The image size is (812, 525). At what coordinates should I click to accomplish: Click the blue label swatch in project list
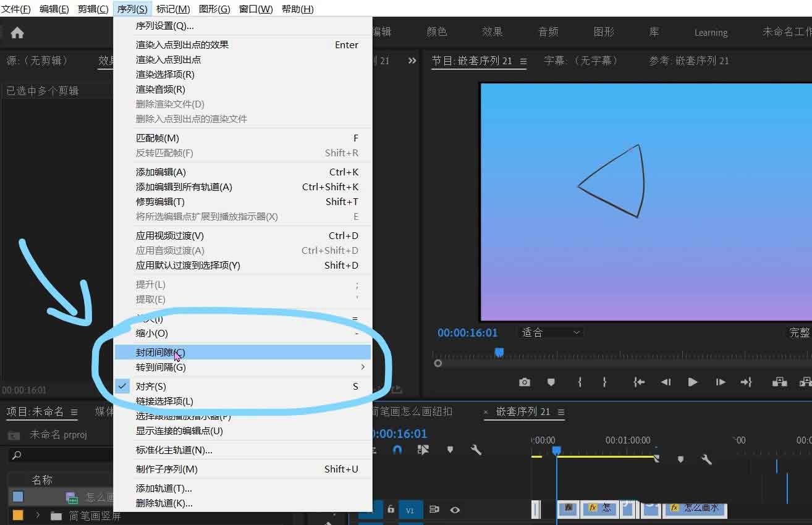tap(18, 497)
